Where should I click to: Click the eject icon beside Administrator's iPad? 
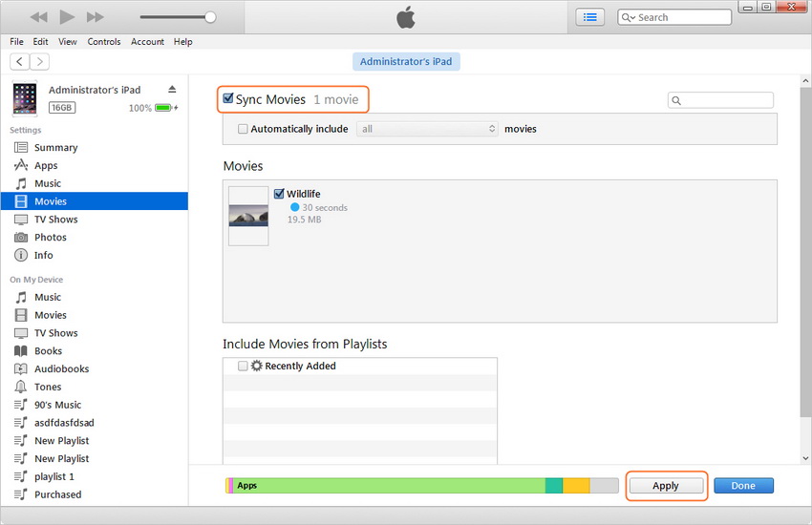(172, 90)
